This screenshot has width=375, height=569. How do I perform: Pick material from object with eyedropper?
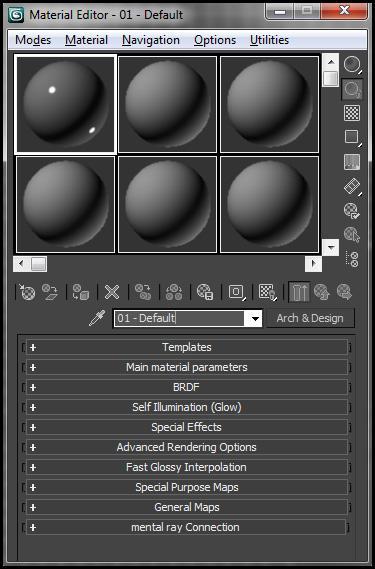point(97,318)
